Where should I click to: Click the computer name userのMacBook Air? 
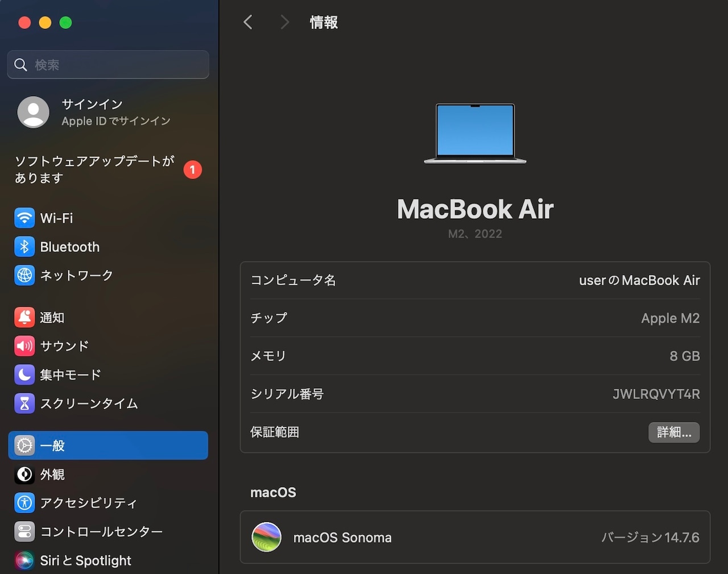pyautogui.click(x=639, y=280)
